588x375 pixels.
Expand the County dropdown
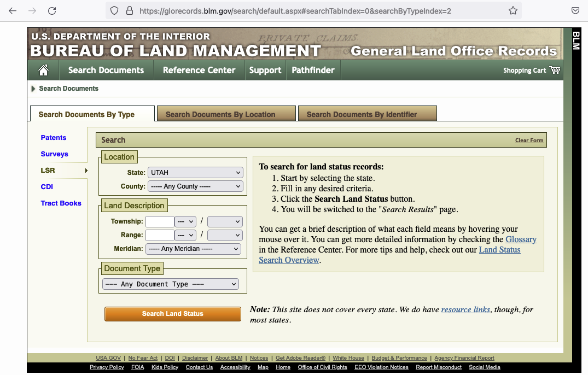pos(195,186)
